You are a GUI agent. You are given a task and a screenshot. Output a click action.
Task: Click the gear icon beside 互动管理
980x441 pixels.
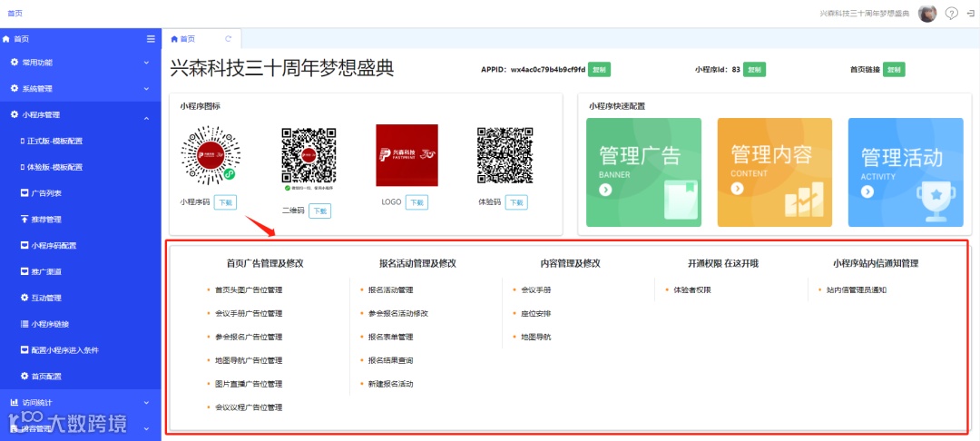pyautogui.click(x=24, y=298)
